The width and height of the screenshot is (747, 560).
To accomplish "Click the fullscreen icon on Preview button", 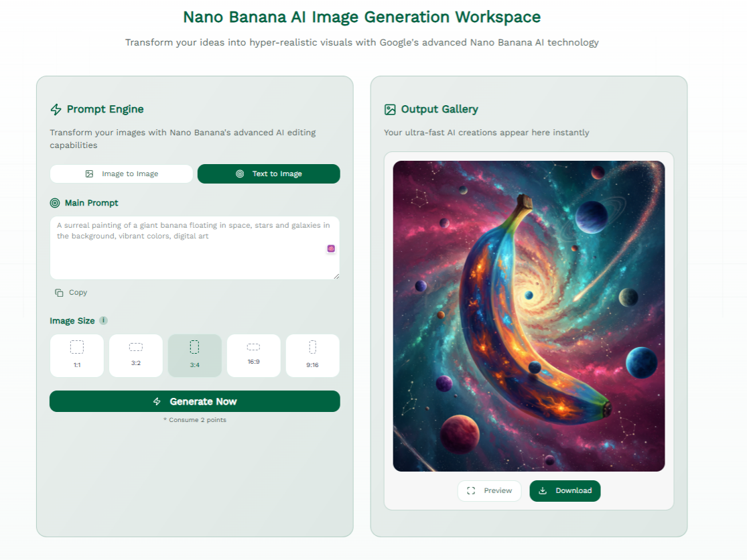I will [x=471, y=491].
